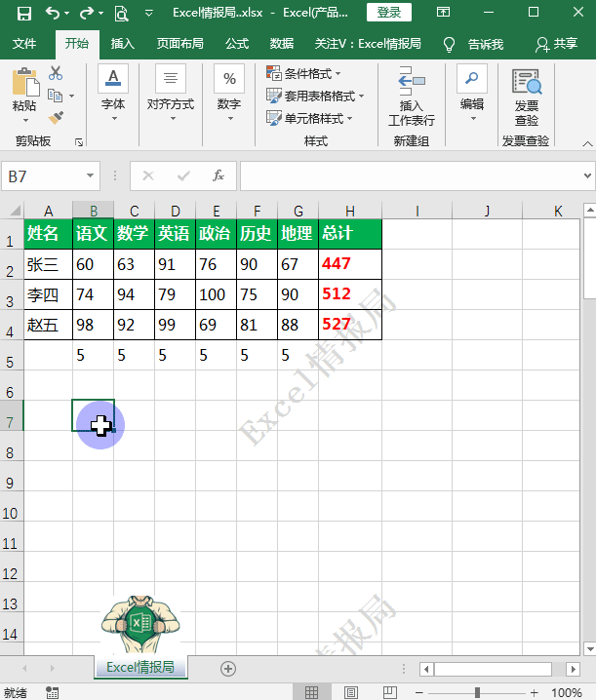This screenshot has height=700, width=596.
Task: Switch to Normal view icon
Action: (x=311, y=692)
